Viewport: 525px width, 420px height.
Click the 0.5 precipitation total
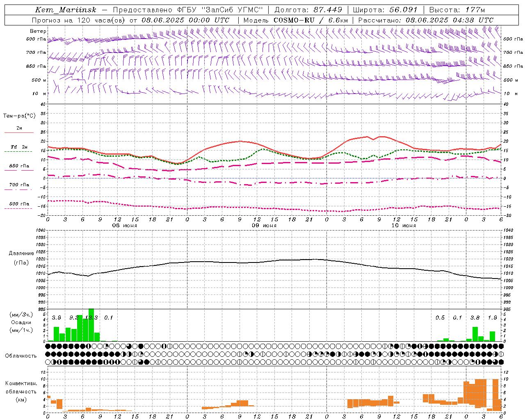(440, 318)
